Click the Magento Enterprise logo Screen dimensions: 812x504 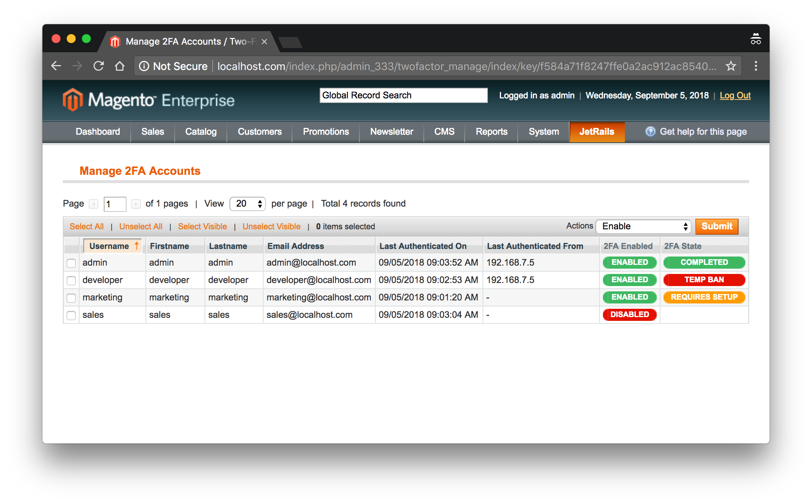[148, 100]
